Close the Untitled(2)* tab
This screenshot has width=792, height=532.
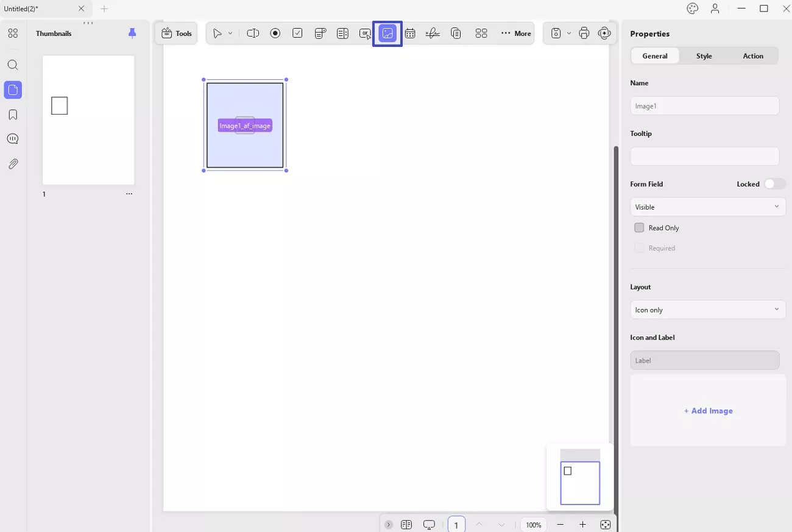click(81, 9)
